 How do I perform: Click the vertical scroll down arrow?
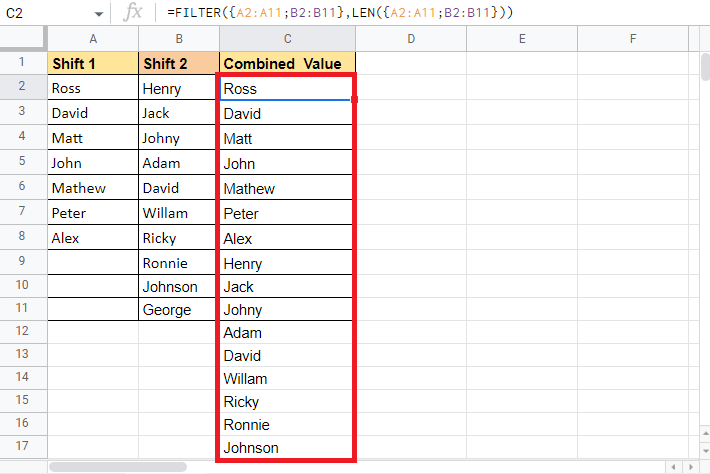pos(705,450)
